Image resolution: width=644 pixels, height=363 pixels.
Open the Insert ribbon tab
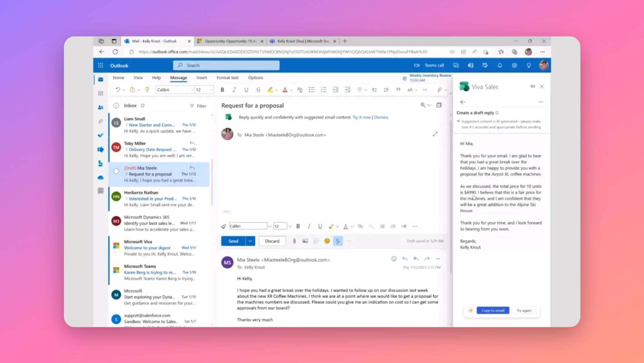pyautogui.click(x=202, y=78)
